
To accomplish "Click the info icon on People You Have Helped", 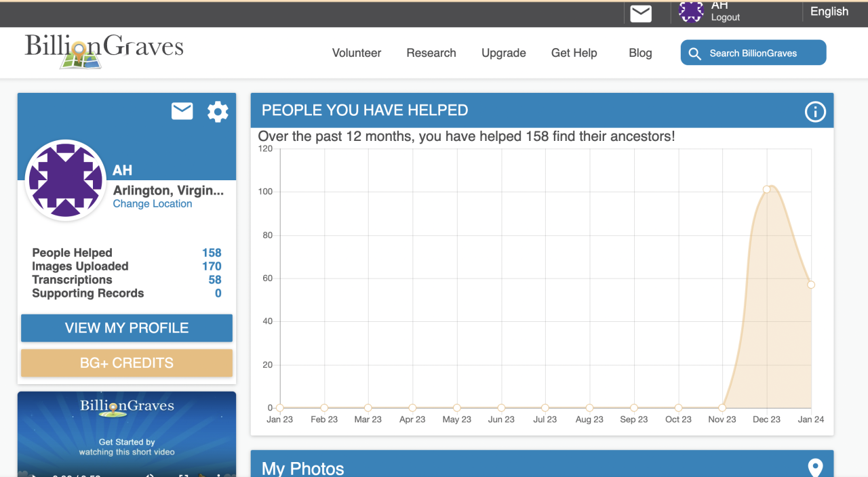I will (814, 112).
